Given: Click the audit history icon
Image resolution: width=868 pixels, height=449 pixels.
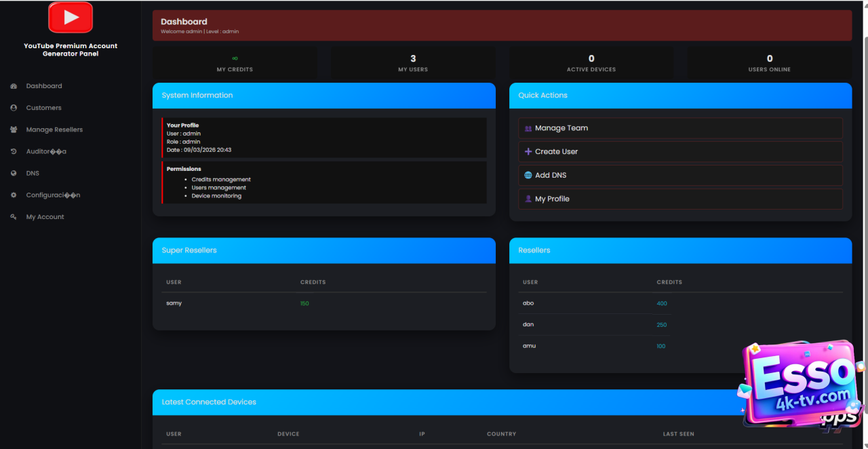Looking at the screenshot, I should click(x=14, y=151).
